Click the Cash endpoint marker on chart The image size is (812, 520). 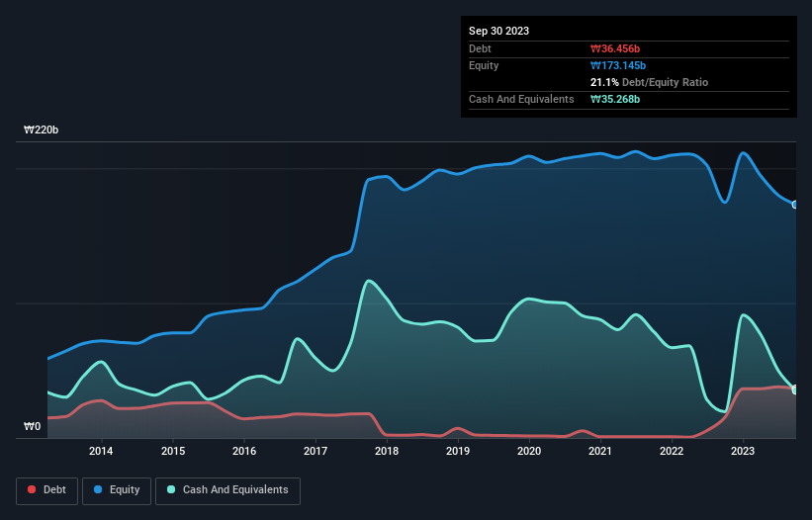[795, 390]
